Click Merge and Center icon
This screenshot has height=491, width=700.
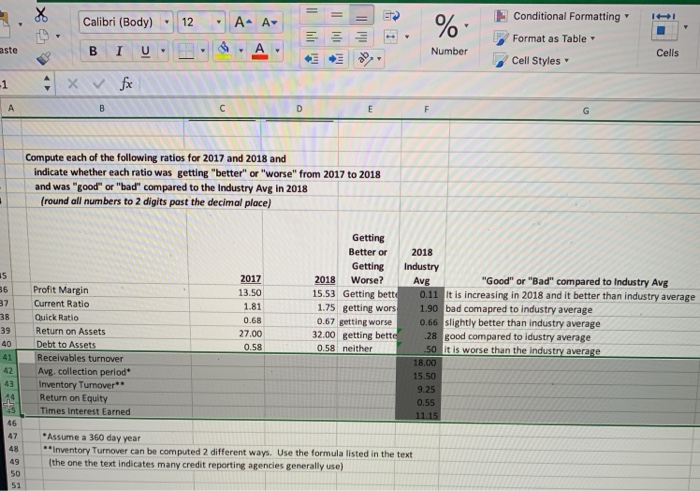pyautogui.click(x=391, y=37)
